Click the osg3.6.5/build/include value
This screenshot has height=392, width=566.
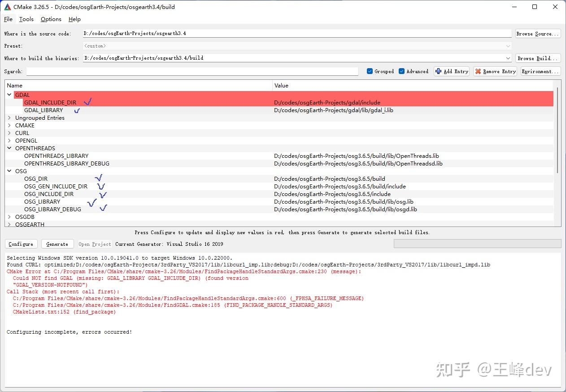pos(340,186)
